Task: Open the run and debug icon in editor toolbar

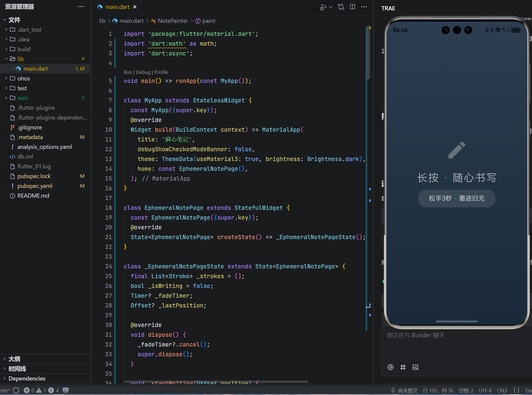Action: (323, 7)
